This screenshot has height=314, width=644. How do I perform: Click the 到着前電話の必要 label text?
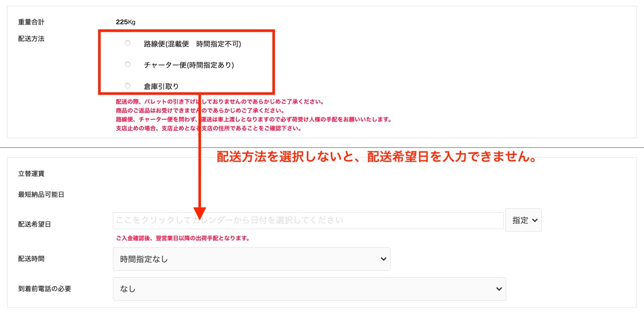(x=45, y=289)
